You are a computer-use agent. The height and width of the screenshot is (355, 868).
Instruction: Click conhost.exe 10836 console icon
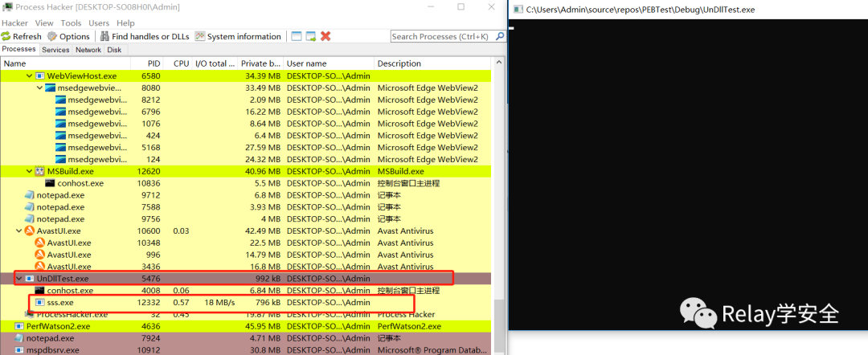[x=51, y=184]
